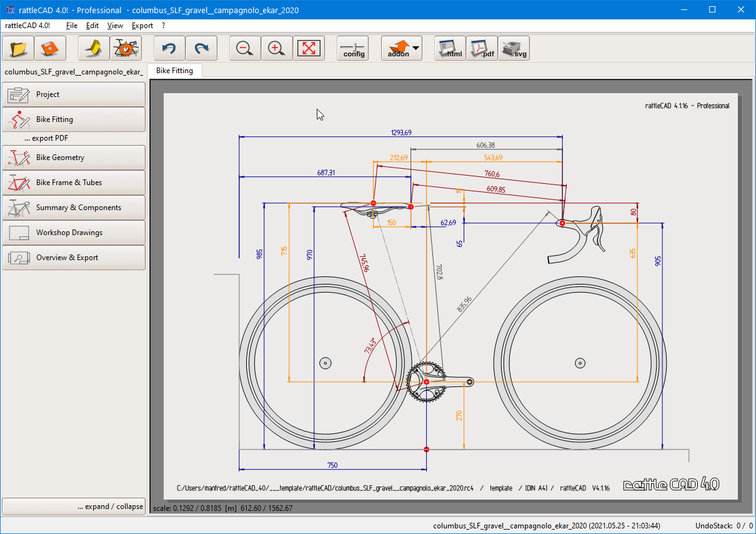The width and height of the screenshot is (756, 534).
Task: Open the Project section
Action: point(74,94)
